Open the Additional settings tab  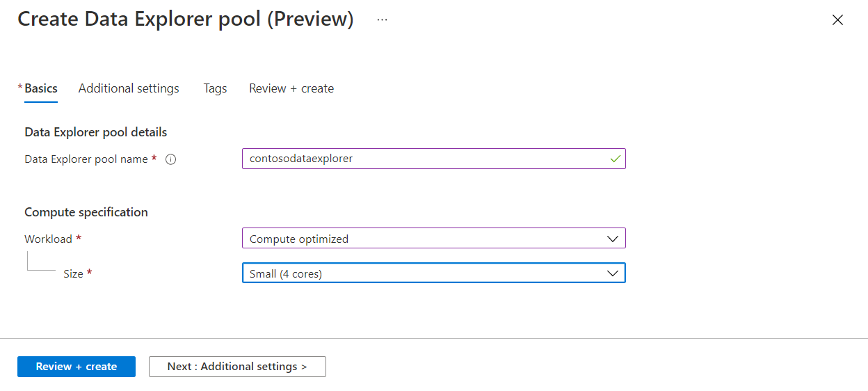coord(129,88)
